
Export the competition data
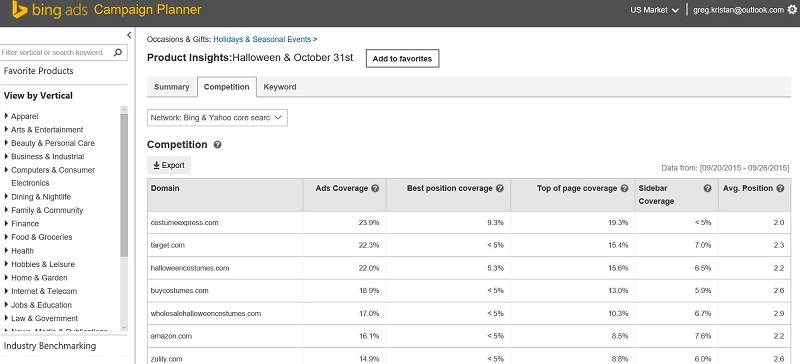[169, 165]
